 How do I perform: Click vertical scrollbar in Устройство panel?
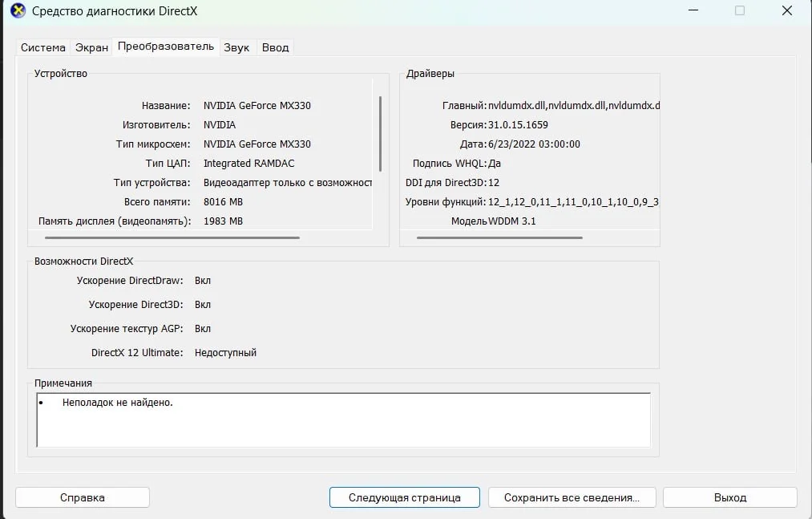380,134
